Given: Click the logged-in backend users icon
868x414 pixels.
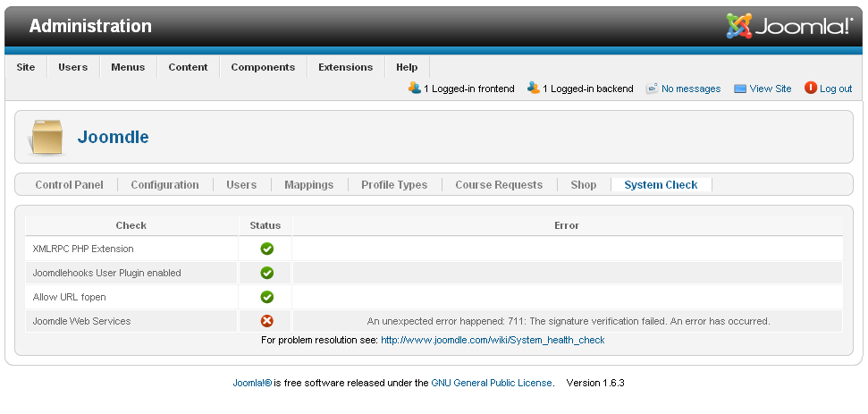Looking at the screenshot, I should 533,88.
